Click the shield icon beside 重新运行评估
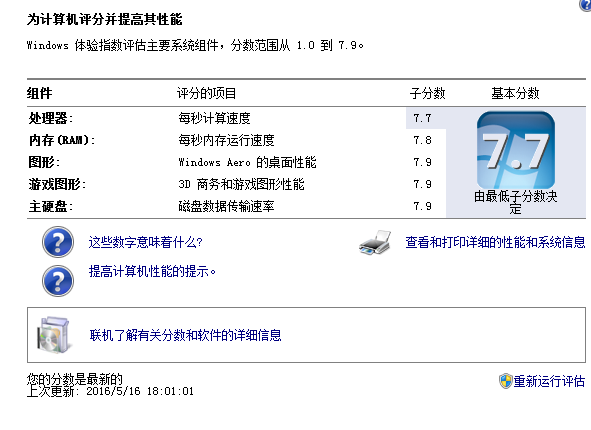Image resolution: width=591 pixels, height=430 pixels. click(505, 381)
